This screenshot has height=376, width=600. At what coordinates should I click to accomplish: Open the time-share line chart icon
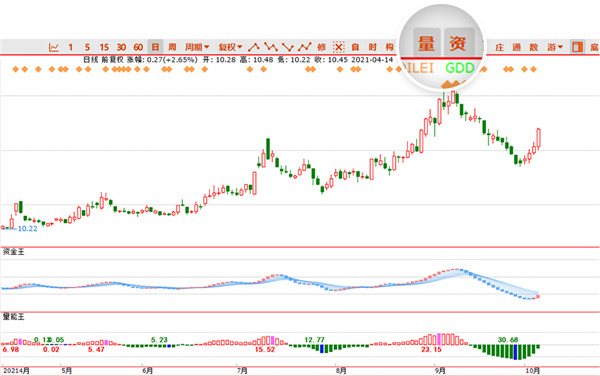[x=54, y=47]
